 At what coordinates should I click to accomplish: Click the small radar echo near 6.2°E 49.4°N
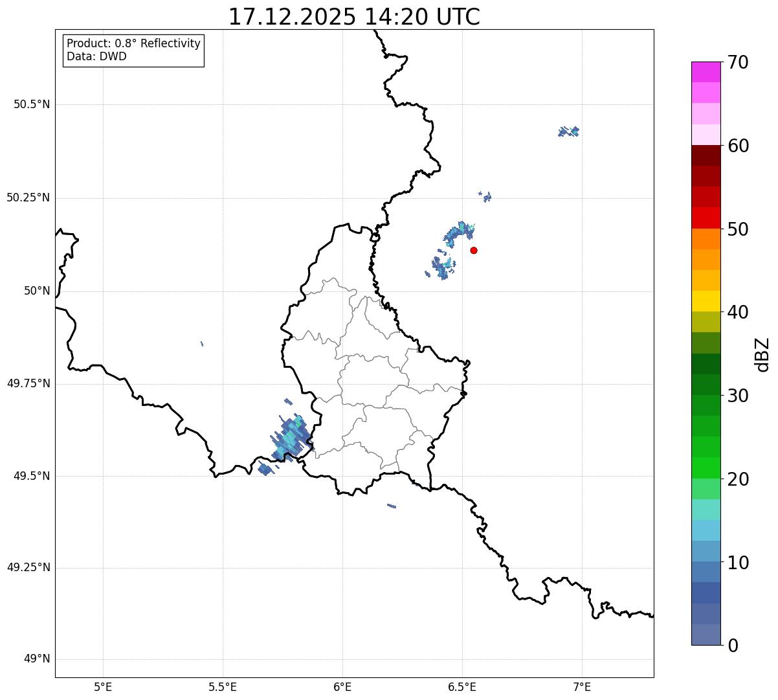[392, 506]
